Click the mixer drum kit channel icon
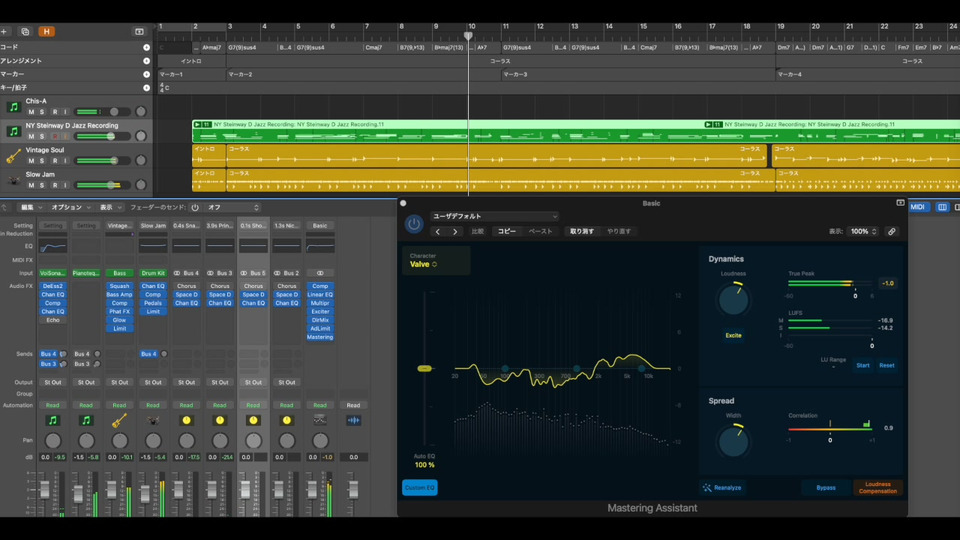Screen dimensions: 960x540 pyautogui.click(x=153, y=420)
